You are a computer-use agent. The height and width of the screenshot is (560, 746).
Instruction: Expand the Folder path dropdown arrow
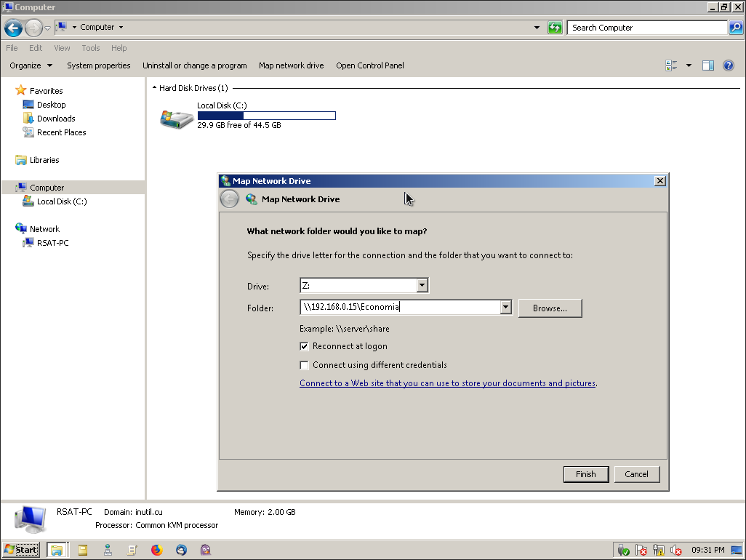[x=506, y=308]
